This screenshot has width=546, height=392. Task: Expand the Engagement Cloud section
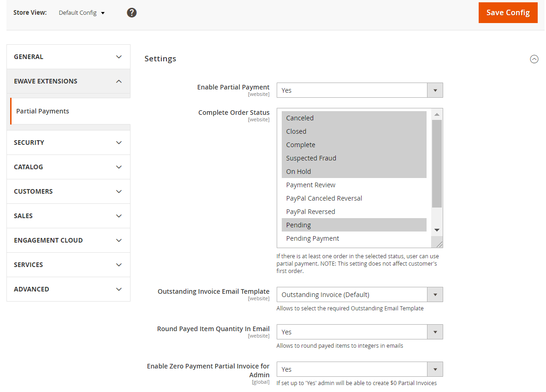[68, 240]
